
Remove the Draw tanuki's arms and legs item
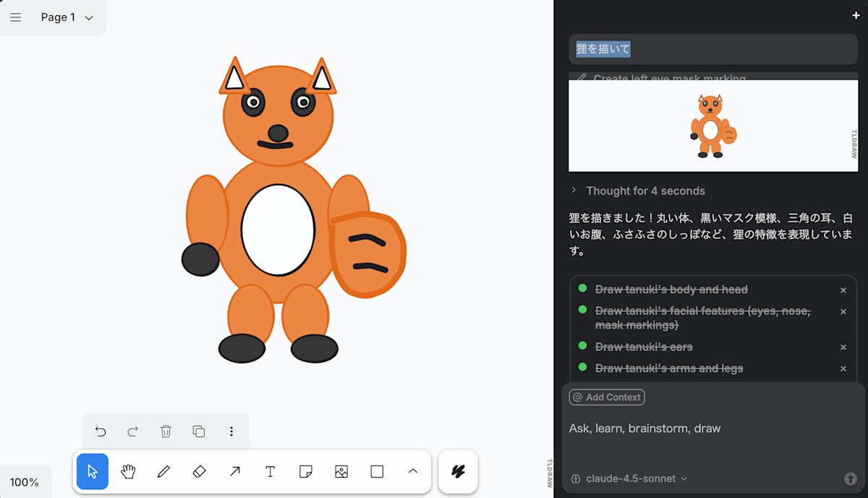843,368
